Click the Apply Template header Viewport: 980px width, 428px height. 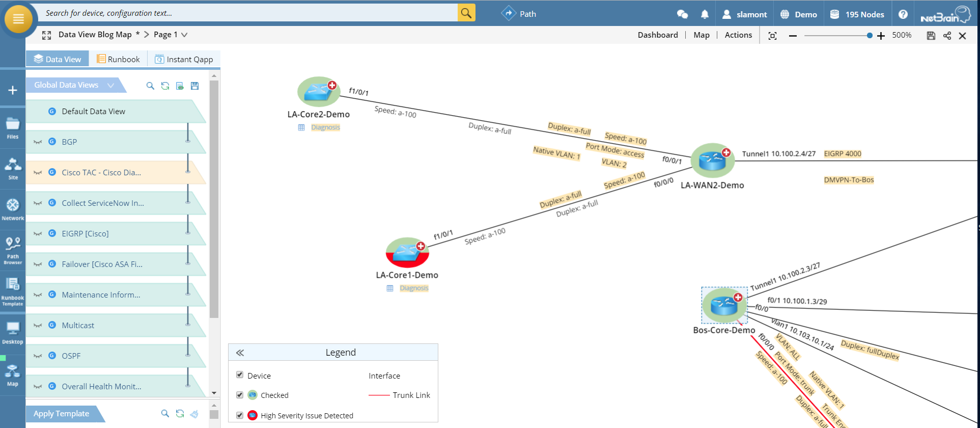(61, 414)
